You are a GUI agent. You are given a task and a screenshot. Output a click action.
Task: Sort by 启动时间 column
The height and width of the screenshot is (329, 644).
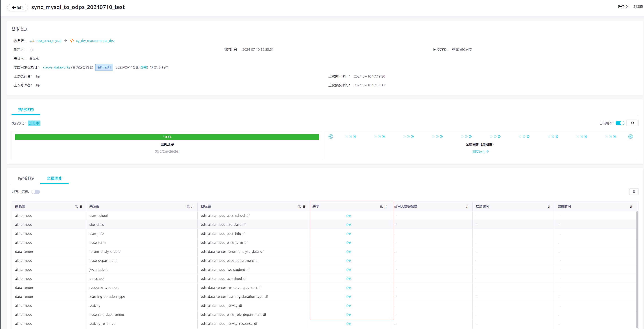click(549, 207)
